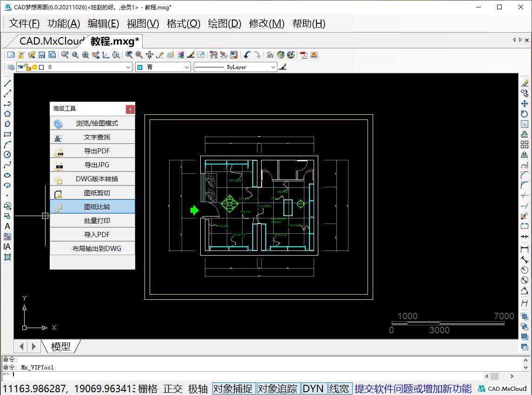Open the color dropdown showing 青
The image size is (532, 395).
coord(186,67)
